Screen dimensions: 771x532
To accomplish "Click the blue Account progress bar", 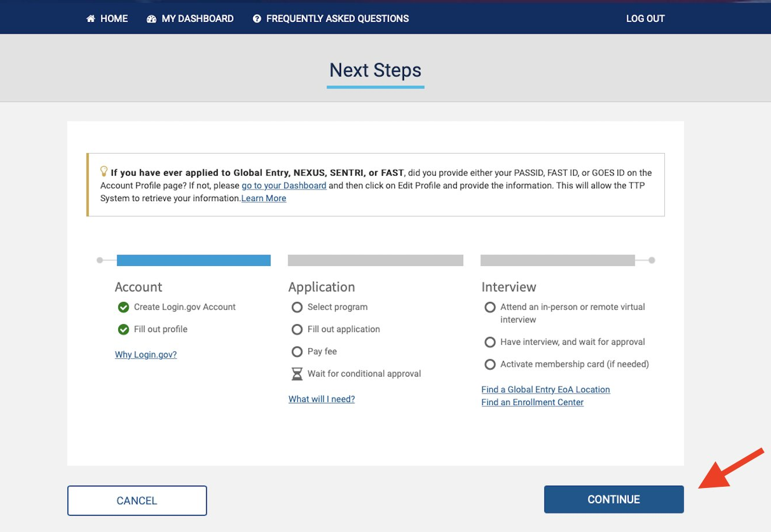I will (194, 260).
